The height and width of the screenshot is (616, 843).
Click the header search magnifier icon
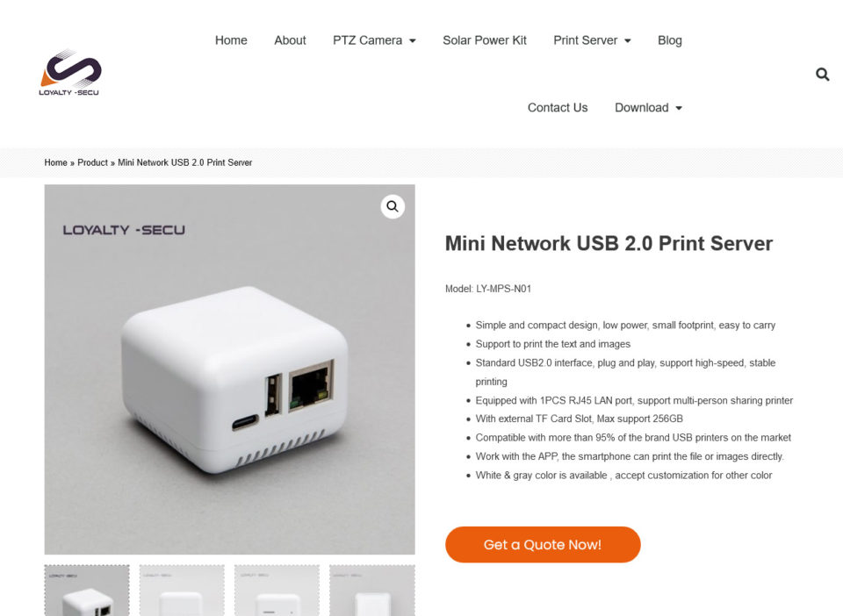pyautogui.click(x=822, y=74)
